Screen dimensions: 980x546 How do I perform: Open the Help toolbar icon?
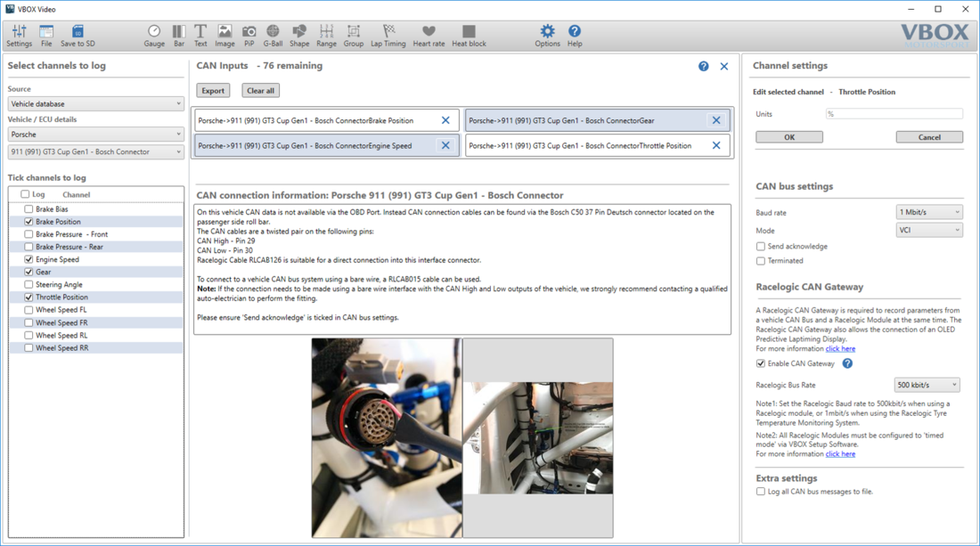point(575,37)
